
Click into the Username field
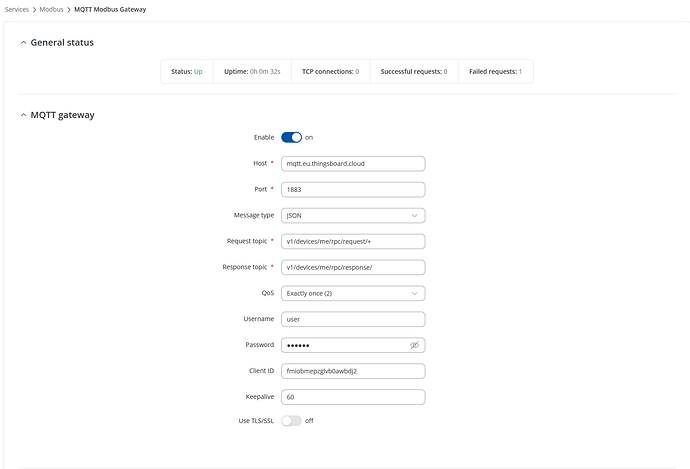pos(353,319)
